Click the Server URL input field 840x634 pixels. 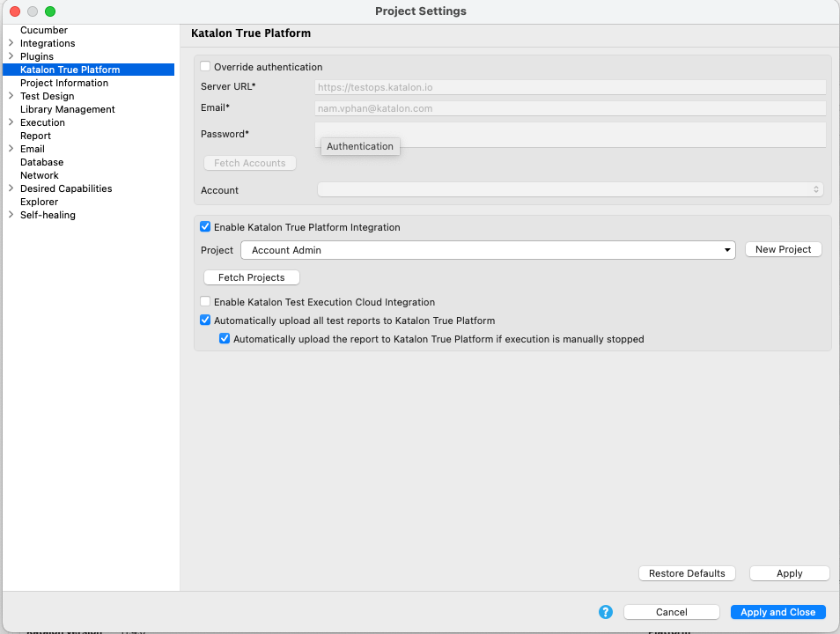[x=570, y=87]
